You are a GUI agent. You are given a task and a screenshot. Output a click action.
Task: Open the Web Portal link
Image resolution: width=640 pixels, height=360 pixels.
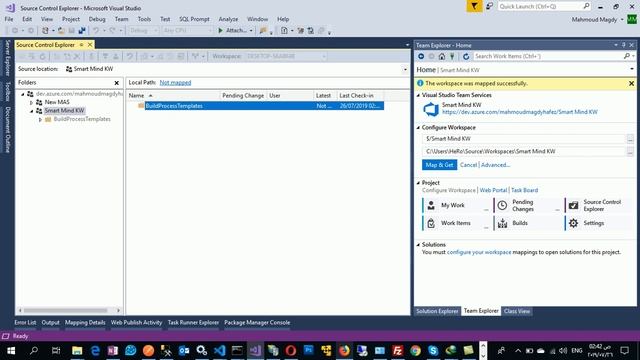[x=493, y=190]
